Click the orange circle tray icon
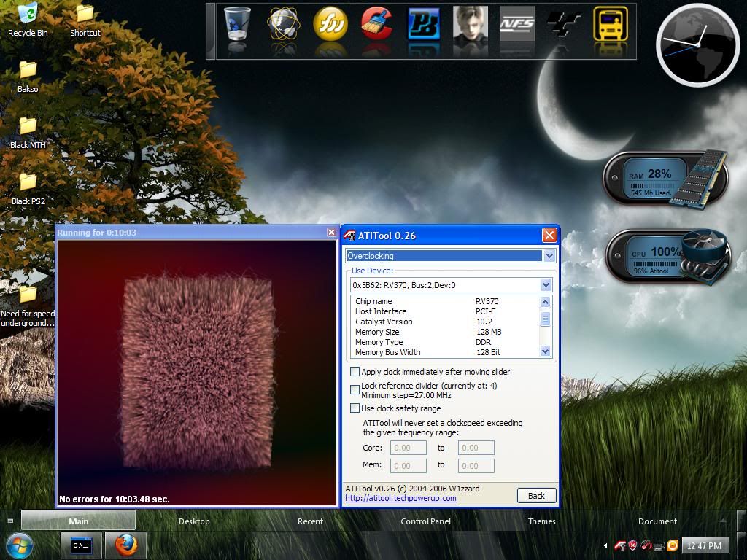 [x=672, y=545]
